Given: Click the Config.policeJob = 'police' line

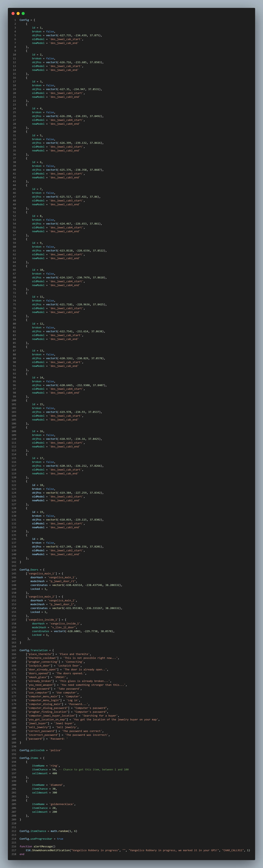Looking at the screenshot, I should click(x=40, y=750).
